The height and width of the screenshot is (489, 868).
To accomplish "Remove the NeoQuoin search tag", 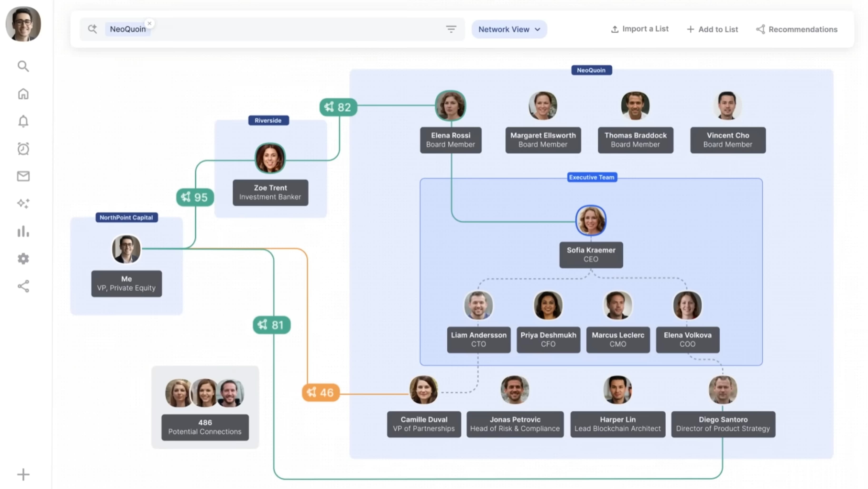I will tap(149, 23).
